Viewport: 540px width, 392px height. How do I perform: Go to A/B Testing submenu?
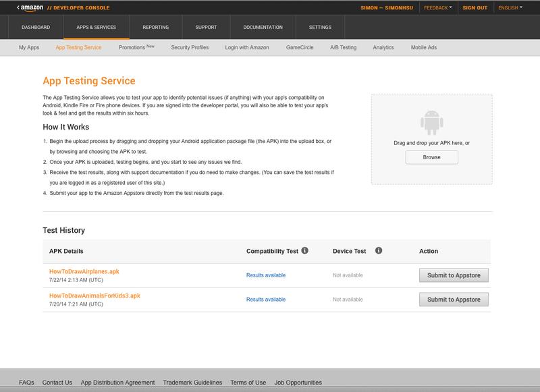343,47
